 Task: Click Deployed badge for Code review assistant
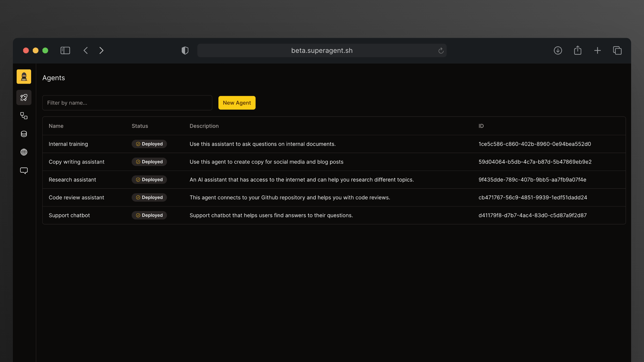click(149, 197)
